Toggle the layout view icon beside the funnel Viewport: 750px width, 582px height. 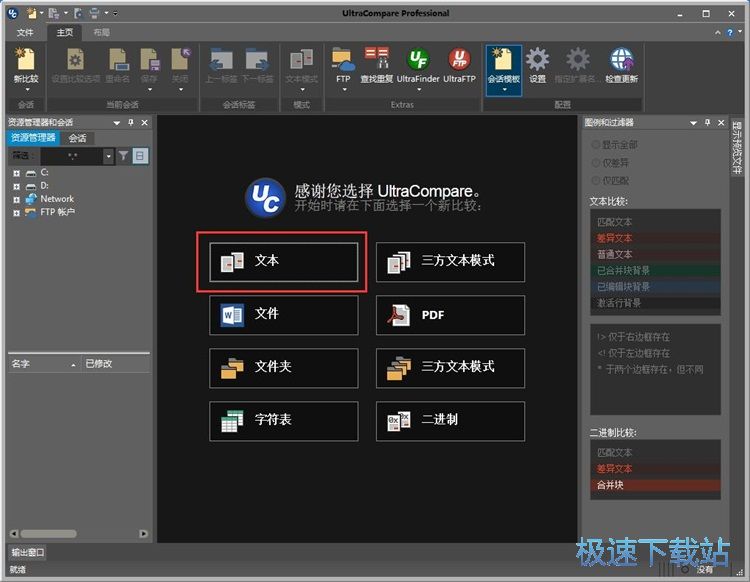point(140,155)
